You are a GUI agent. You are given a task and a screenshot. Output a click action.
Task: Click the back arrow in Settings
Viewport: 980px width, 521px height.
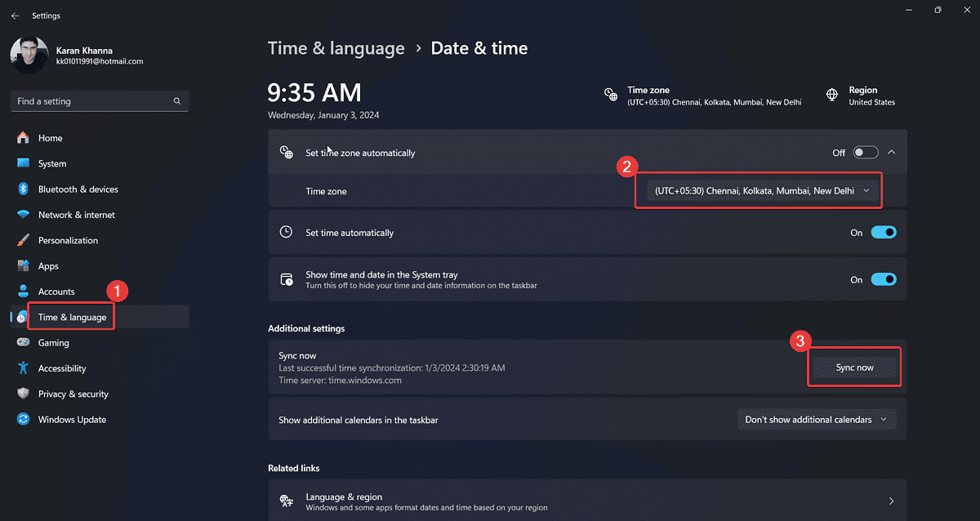(15, 16)
